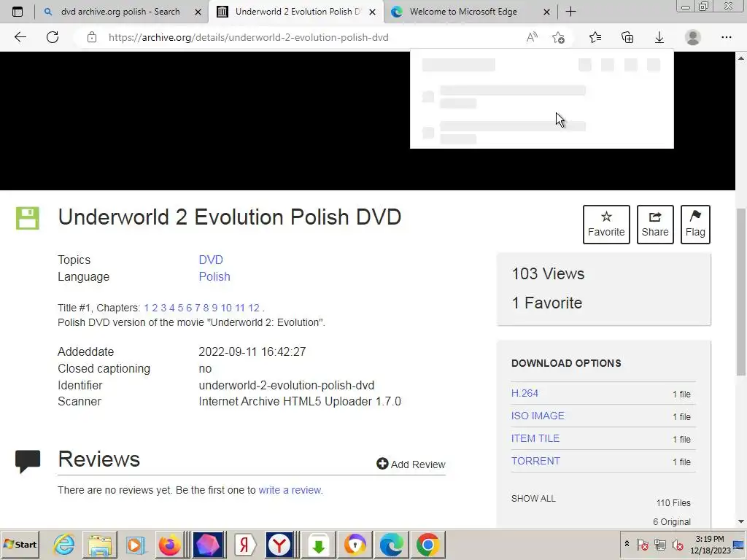This screenshot has height=560, width=747.
Task: Click the network tray icon
Action: click(x=659, y=544)
